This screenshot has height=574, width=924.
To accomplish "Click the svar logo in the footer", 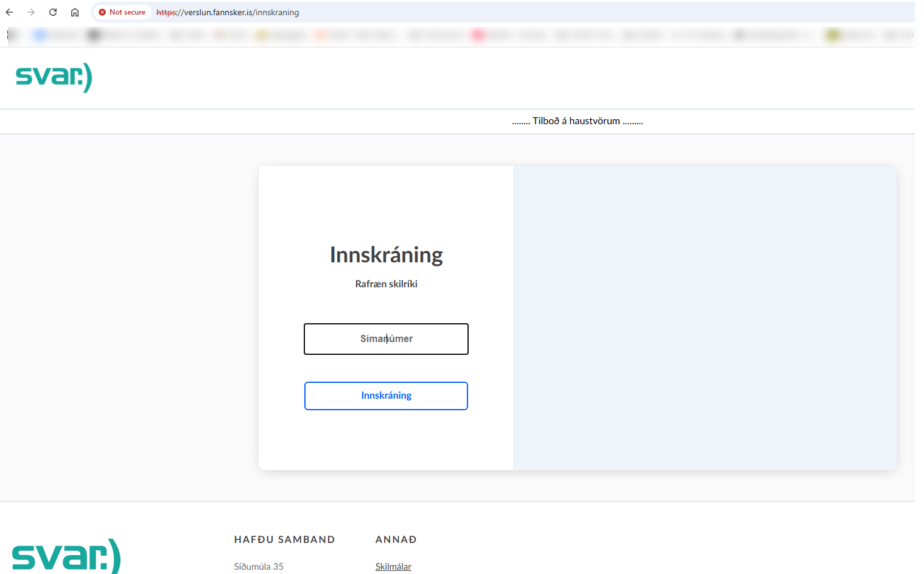I will 66,556.
